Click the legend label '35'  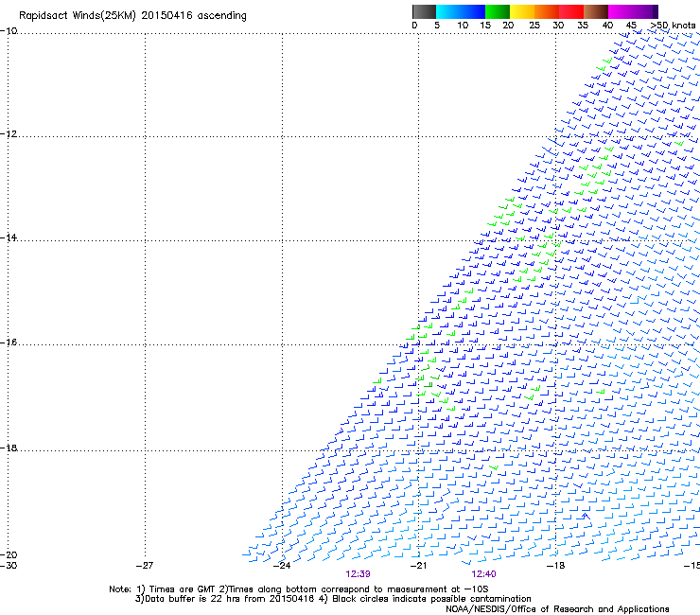[583, 26]
